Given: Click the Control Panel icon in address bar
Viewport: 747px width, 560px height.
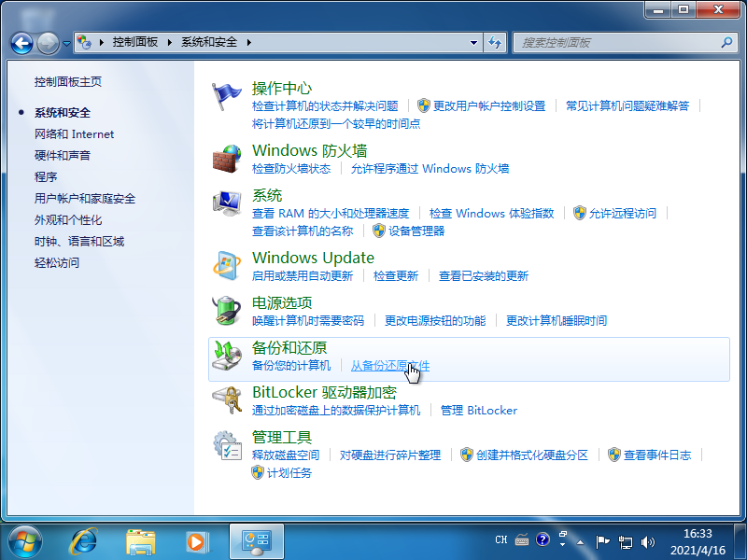Looking at the screenshot, I should click(85, 42).
